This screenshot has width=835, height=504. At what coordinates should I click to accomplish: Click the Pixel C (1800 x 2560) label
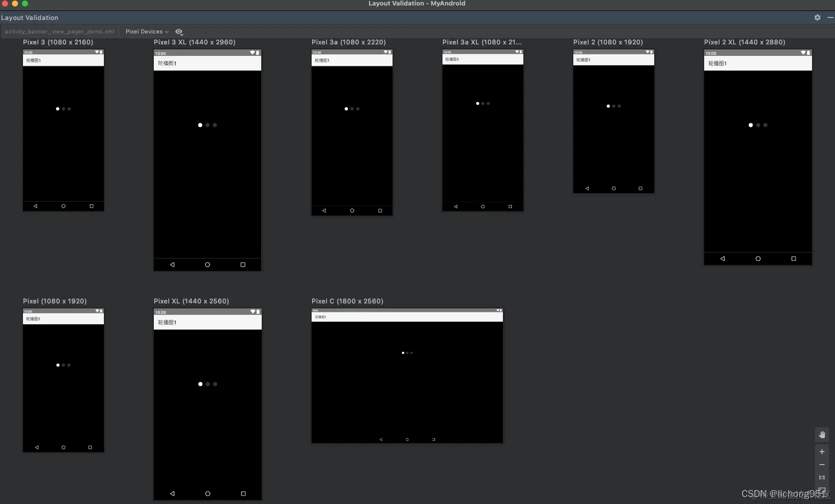click(348, 301)
